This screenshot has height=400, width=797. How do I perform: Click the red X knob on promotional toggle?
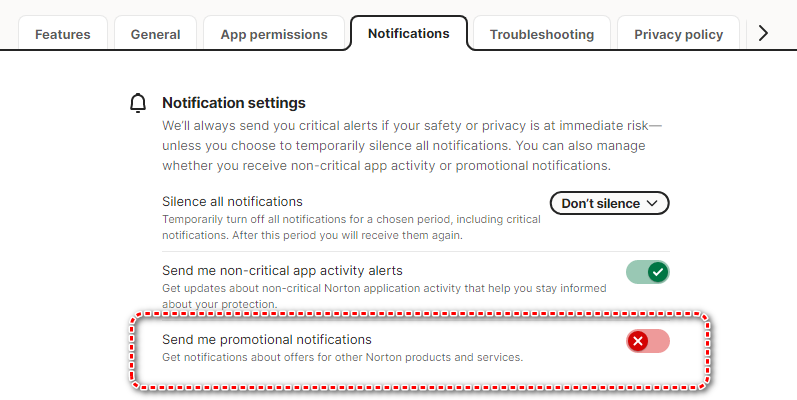coord(638,342)
